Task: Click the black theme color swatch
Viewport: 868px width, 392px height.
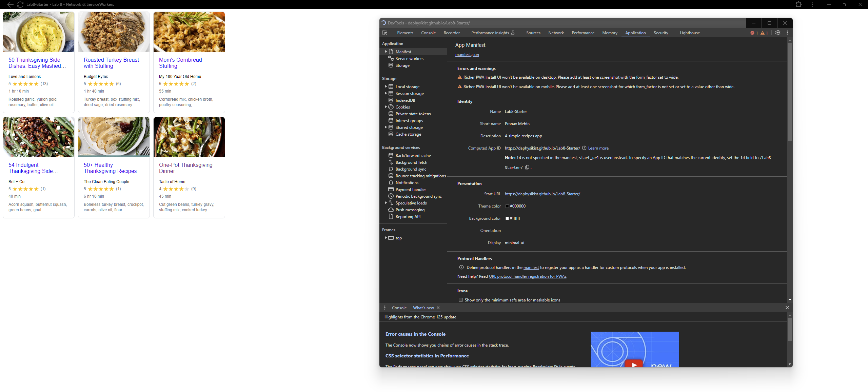Action: [x=507, y=206]
